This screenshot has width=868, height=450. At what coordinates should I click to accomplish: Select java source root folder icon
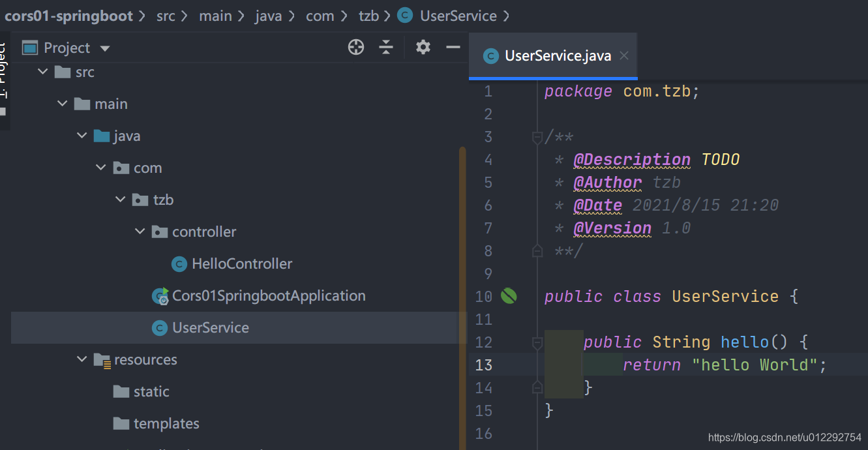coord(102,136)
